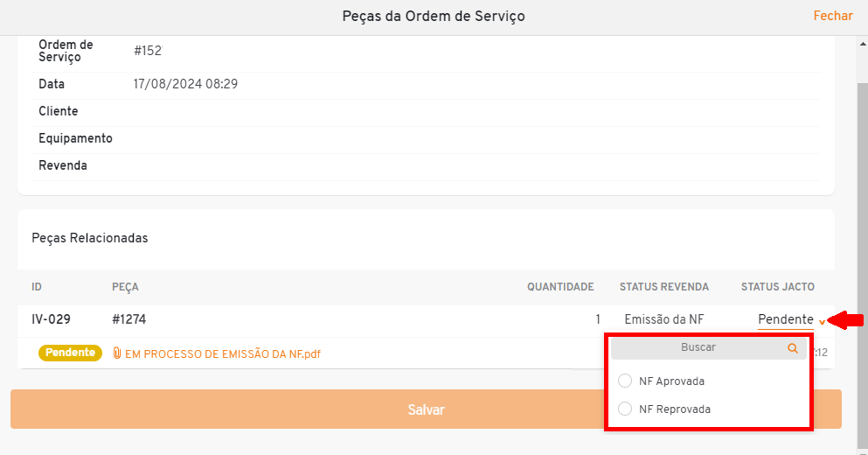Click the Equipamento label
Screen dimensions: 868x455
75,138
